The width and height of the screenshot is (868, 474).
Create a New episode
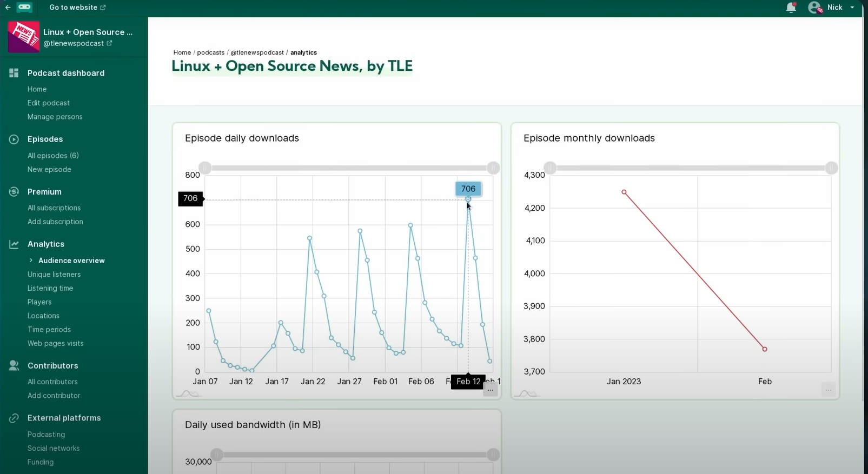49,169
